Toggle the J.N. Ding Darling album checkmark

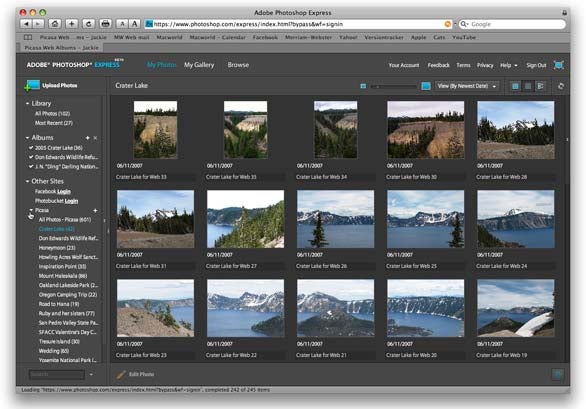click(x=31, y=166)
